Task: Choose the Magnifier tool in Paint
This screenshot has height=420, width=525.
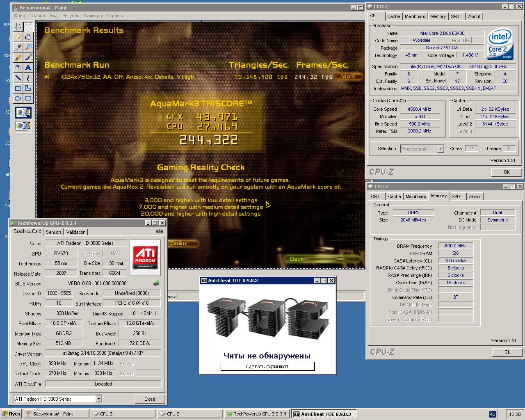Action: (x=28, y=47)
